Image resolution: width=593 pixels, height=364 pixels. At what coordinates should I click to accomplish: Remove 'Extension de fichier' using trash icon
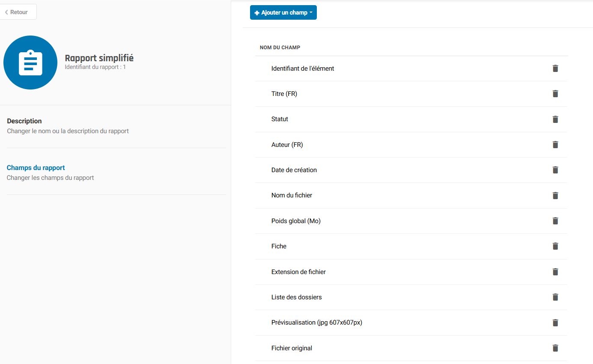[555, 272]
